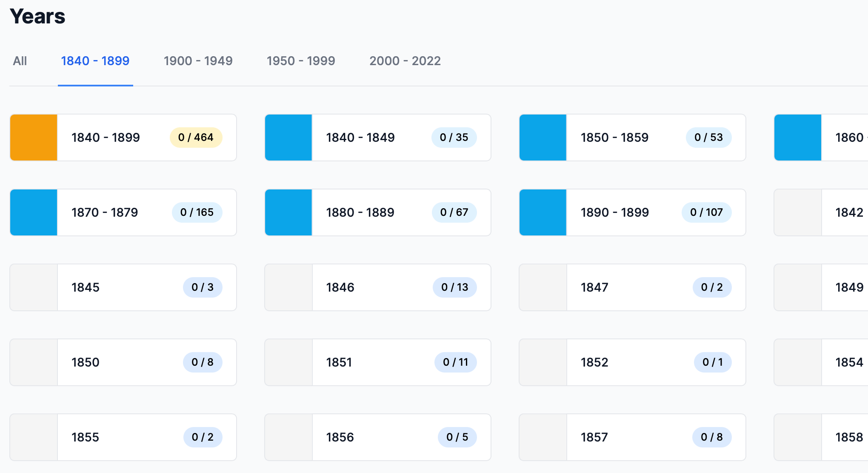Viewport: 868px width, 473px height.
Task: Switch to the All years tab
Action: (20, 61)
